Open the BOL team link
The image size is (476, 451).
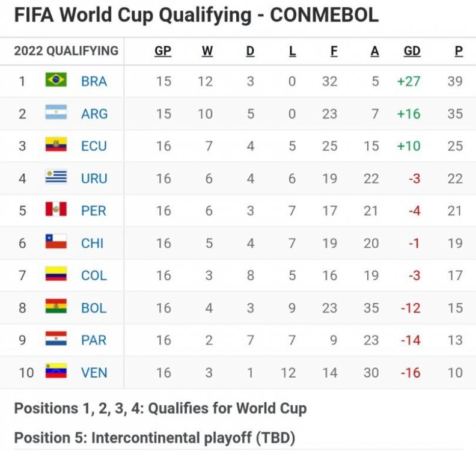coord(94,308)
